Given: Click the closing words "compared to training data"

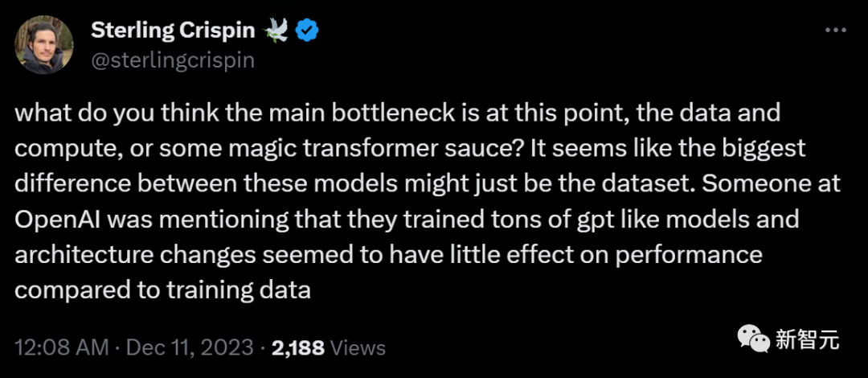Looking at the screenshot, I should coord(162,290).
